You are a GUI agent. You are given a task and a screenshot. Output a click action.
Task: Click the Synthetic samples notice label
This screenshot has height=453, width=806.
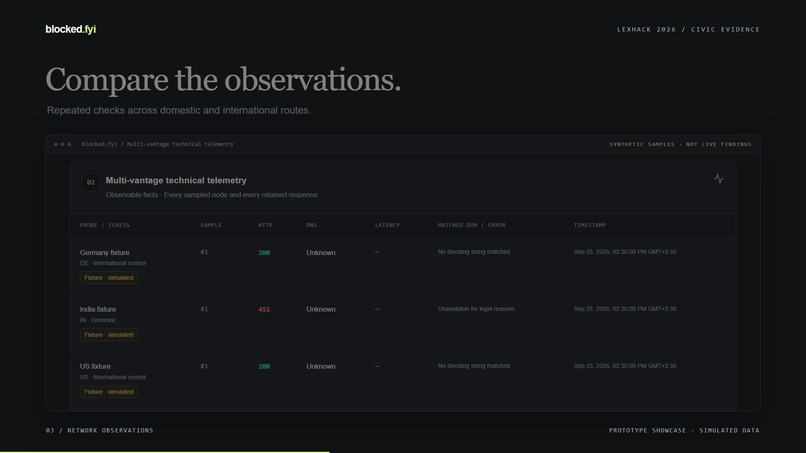(x=680, y=144)
